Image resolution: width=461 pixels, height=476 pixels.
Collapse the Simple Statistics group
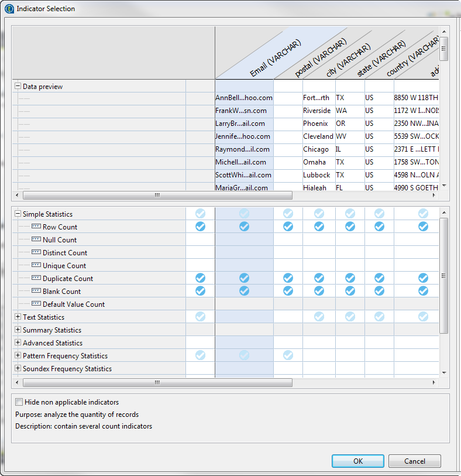pyautogui.click(x=18, y=214)
